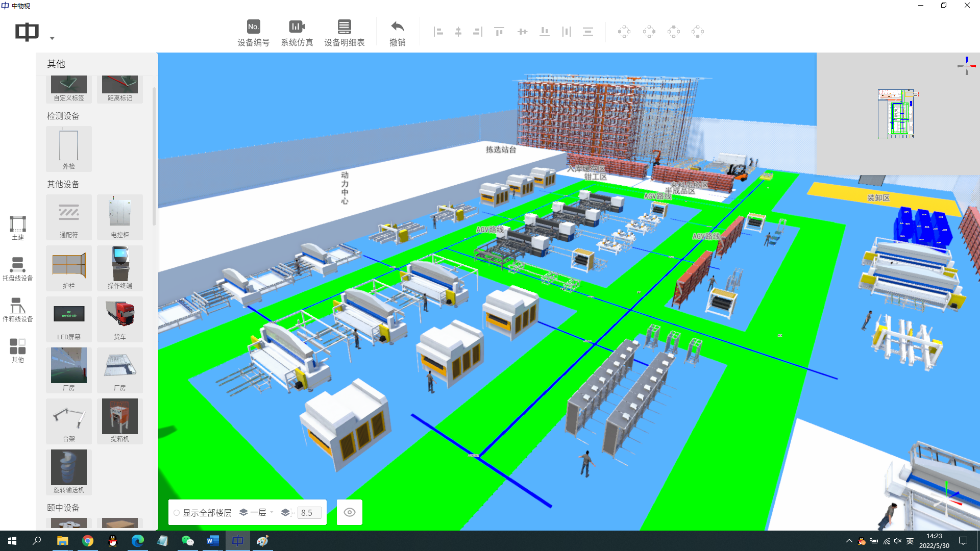Open WeChat from the taskbar

(x=187, y=541)
